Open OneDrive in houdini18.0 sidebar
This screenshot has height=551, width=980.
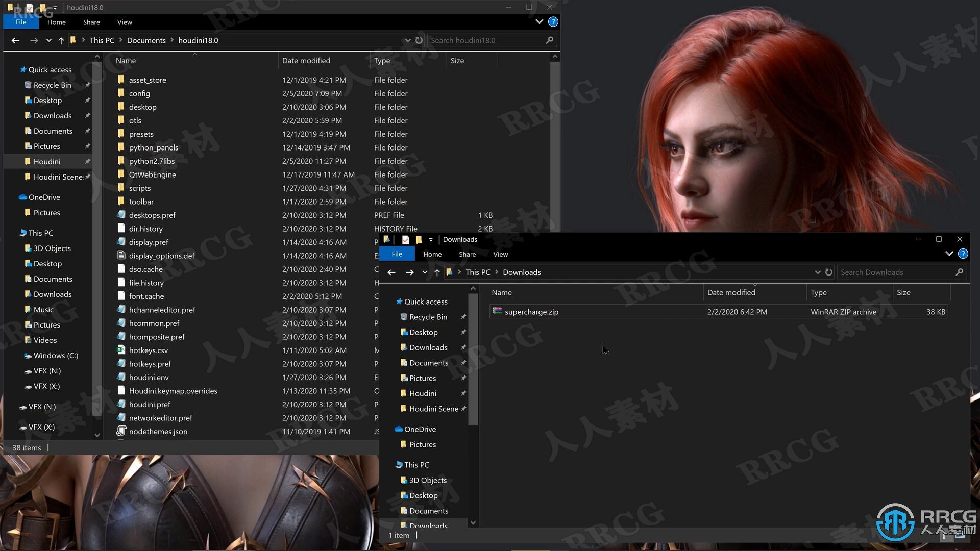pos(44,197)
